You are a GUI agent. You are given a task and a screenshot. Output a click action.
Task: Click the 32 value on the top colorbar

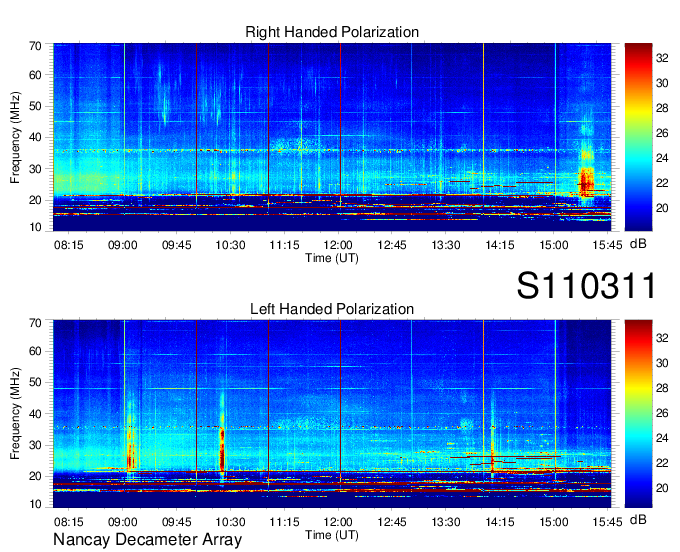click(662, 58)
